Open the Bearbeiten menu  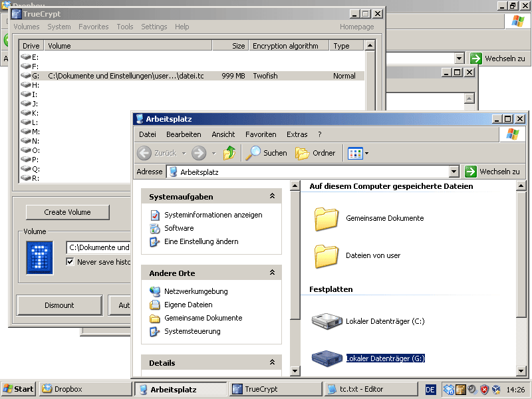point(184,134)
